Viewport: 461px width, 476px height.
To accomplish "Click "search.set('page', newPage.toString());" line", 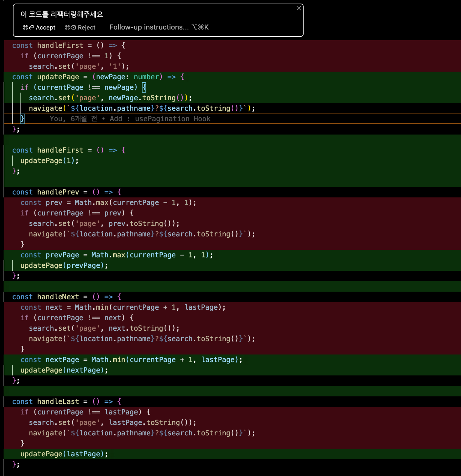I will (x=110, y=98).
